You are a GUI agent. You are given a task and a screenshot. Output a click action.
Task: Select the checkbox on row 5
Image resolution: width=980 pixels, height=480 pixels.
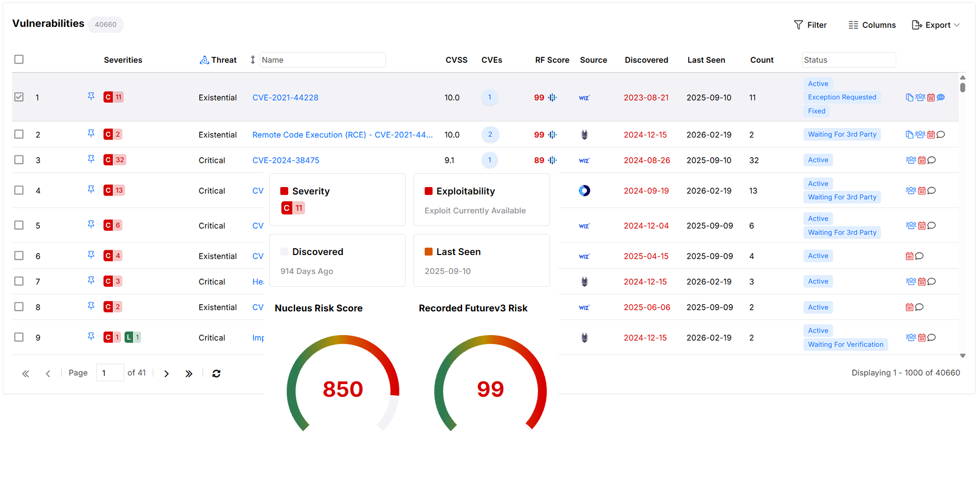pos(19,224)
